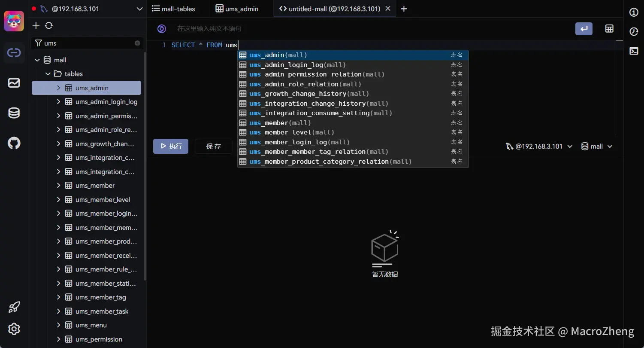Choose ums_admin_login_log(mall) suggestion

(353, 65)
